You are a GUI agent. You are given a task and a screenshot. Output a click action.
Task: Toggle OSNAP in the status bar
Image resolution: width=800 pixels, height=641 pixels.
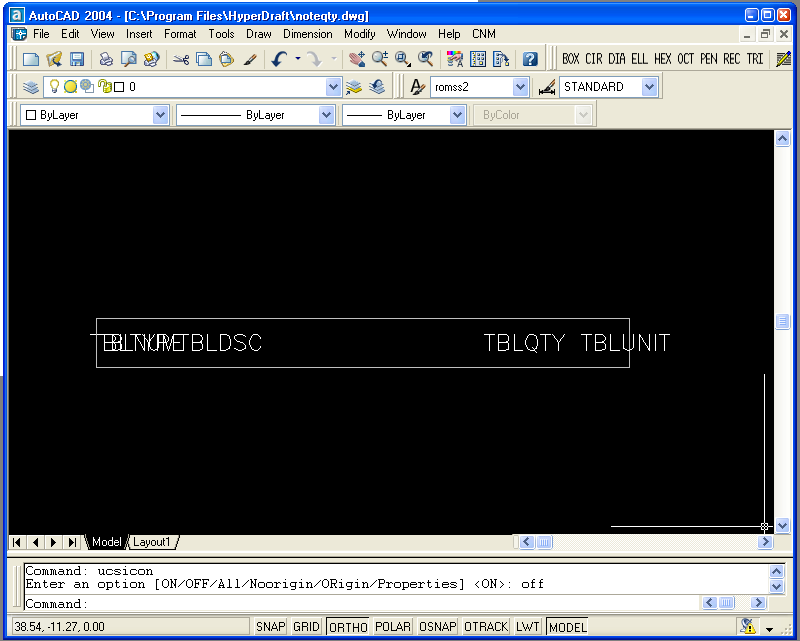(437, 627)
